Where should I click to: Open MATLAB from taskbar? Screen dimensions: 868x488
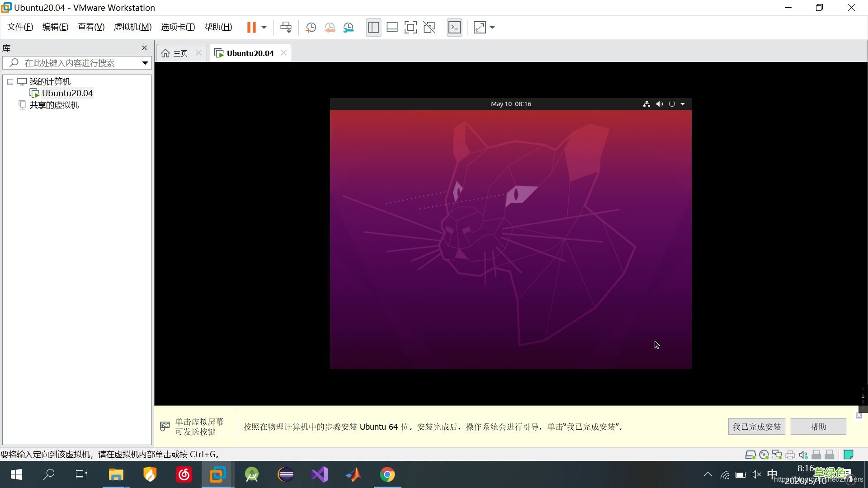(x=354, y=474)
